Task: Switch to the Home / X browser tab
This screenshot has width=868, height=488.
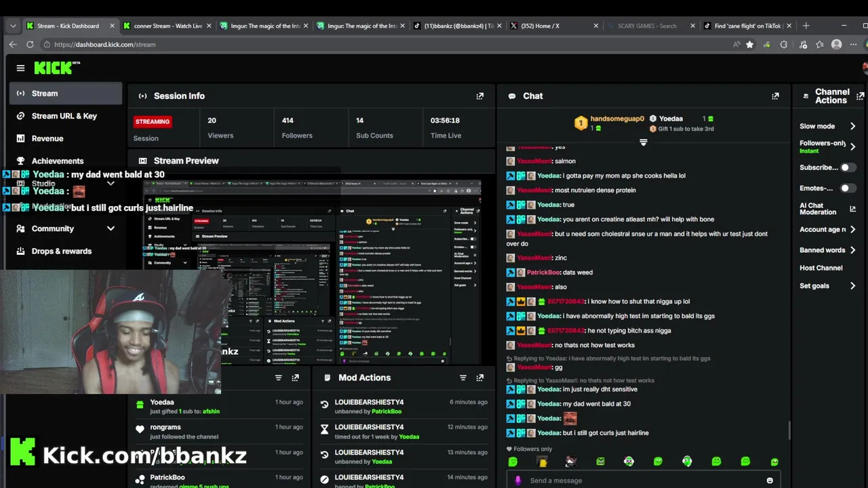Action: [553, 26]
